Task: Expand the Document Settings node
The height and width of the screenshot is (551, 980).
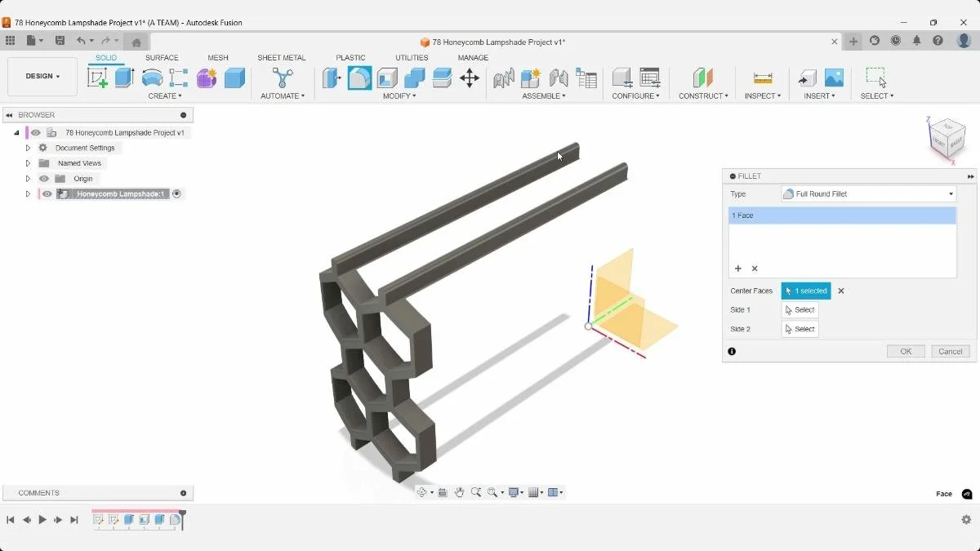Action: click(28, 148)
